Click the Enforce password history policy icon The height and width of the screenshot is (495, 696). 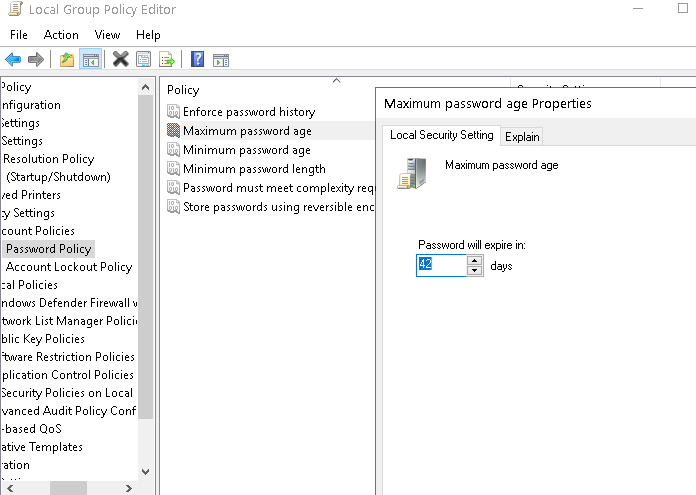(x=173, y=111)
